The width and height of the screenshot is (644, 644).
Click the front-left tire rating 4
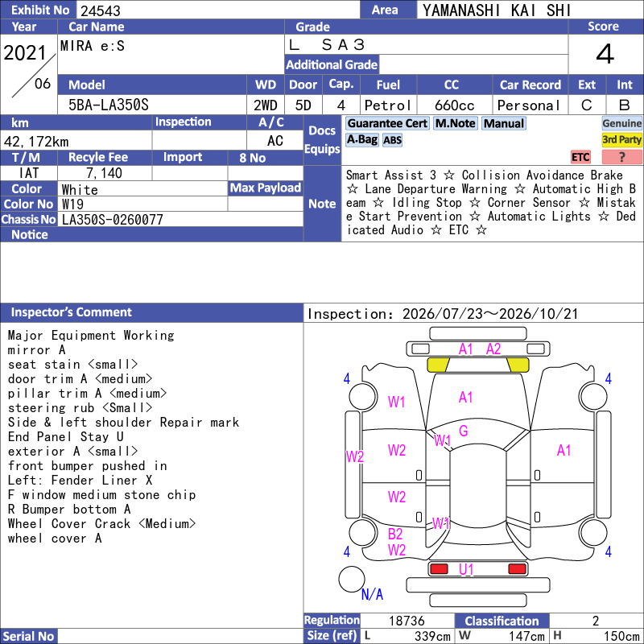(x=347, y=378)
